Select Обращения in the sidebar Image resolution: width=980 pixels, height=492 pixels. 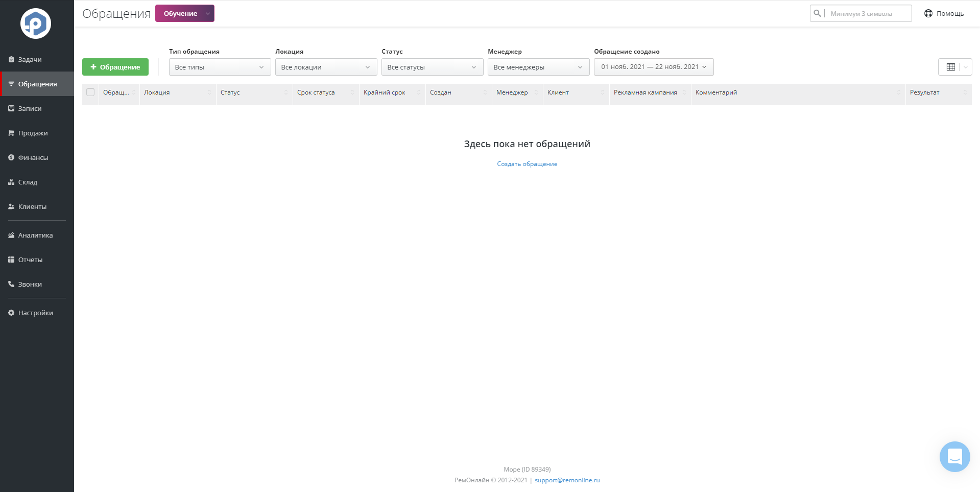(x=37, y=84)
